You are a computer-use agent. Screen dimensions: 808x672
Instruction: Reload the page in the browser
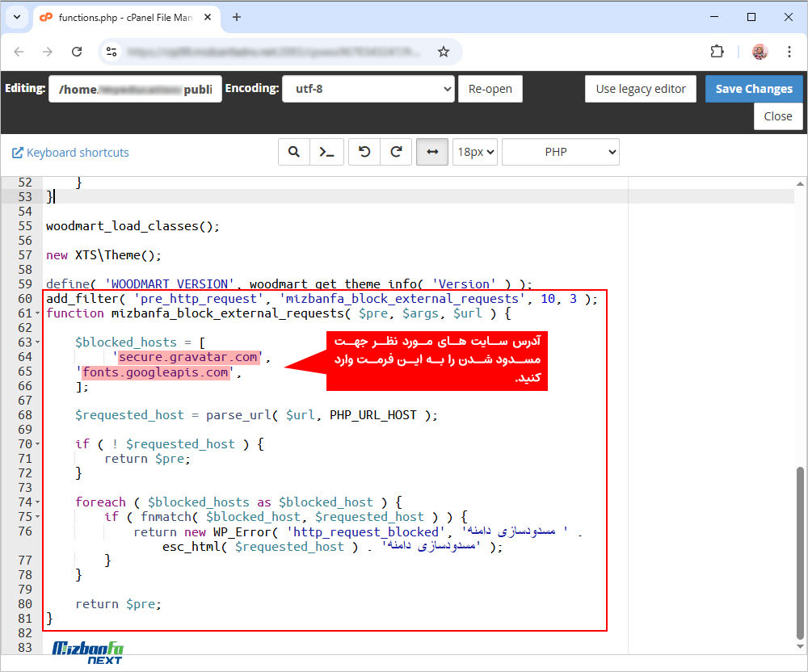[77, 52]
